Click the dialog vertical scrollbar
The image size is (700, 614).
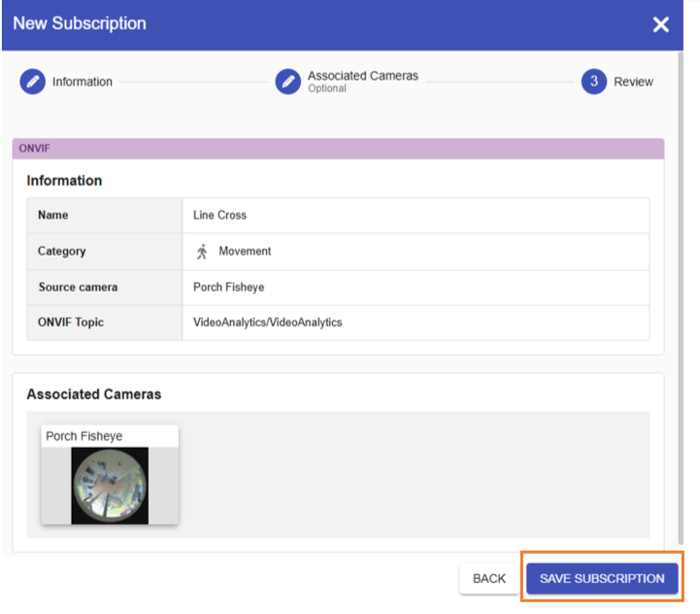pos(681,298)
